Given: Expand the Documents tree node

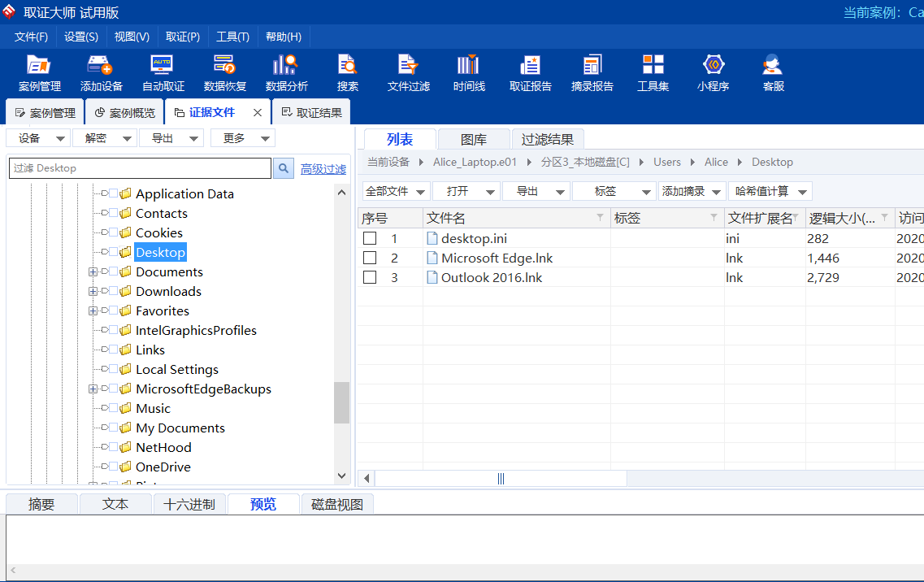Looking at the screenshot, I should click(93, 271).
